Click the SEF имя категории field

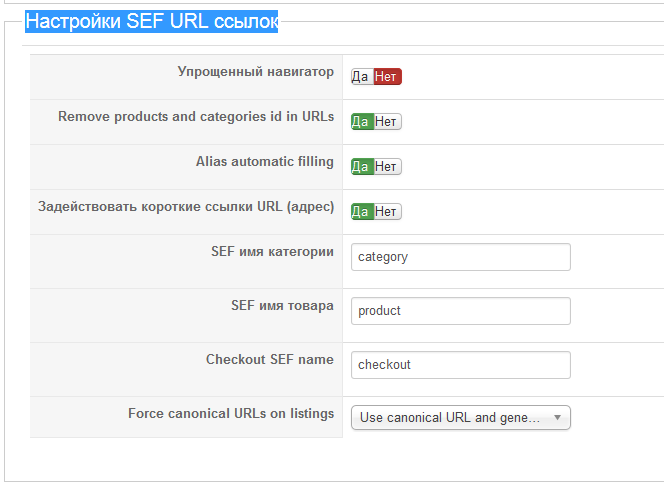coord(460,257)
